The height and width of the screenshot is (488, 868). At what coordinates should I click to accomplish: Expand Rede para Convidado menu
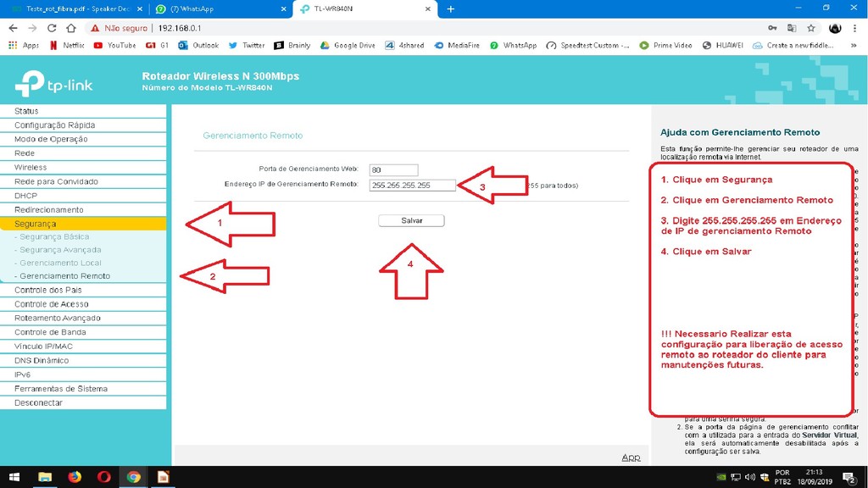tap(83, 181)
